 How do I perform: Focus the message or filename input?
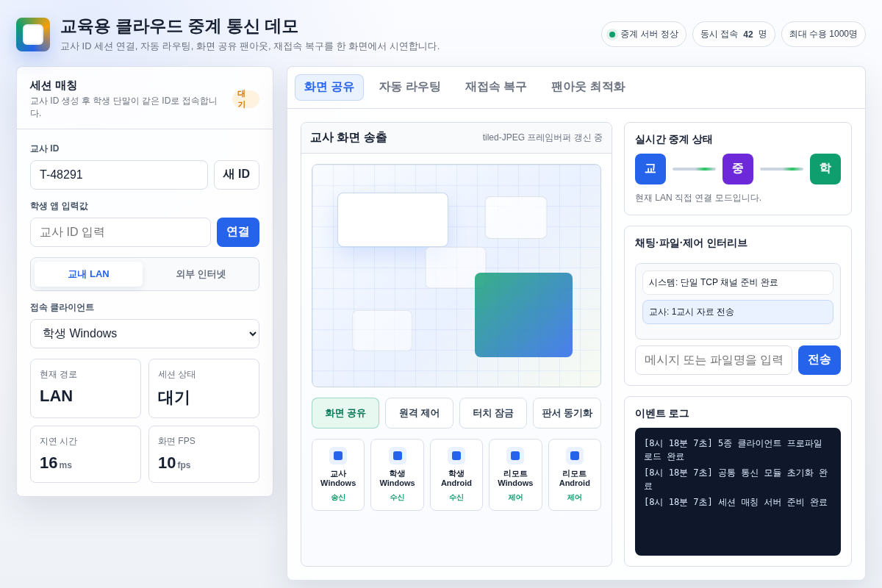pyautogui.click(x=714, y=360)
